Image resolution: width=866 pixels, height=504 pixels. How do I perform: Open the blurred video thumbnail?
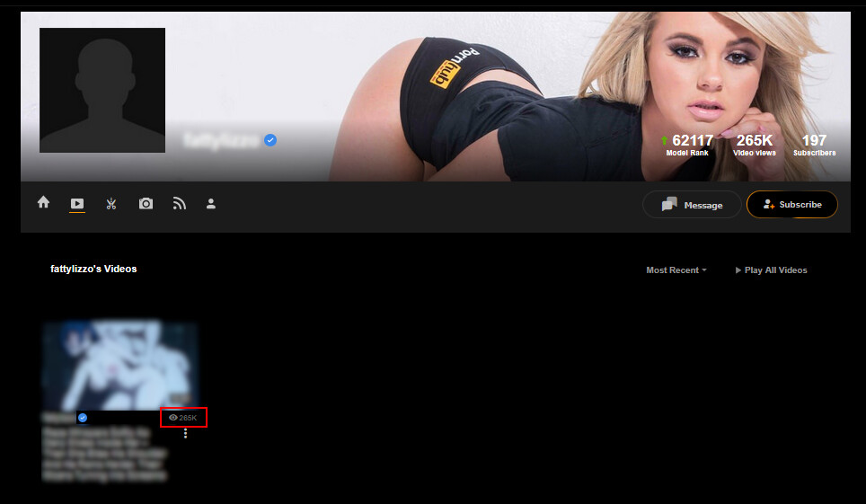(x=119, y=366)
